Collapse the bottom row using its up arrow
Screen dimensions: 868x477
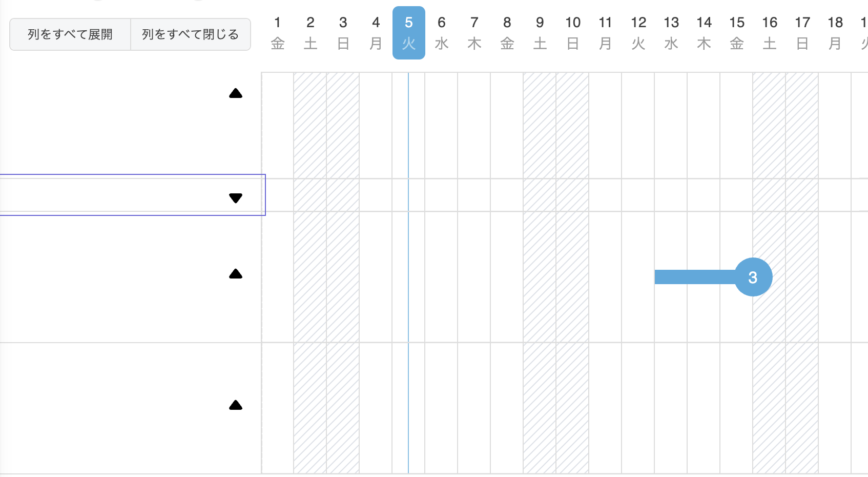(x=236, y=405)
